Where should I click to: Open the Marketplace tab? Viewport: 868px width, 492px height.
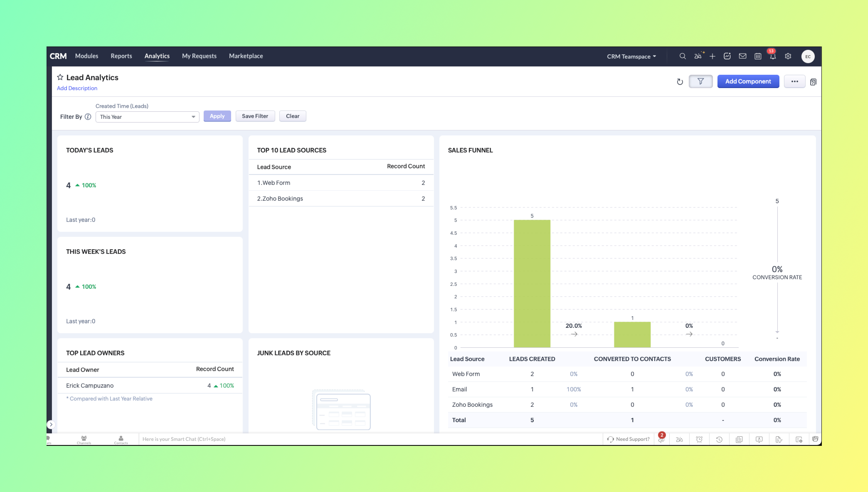[x=246, y=56]
